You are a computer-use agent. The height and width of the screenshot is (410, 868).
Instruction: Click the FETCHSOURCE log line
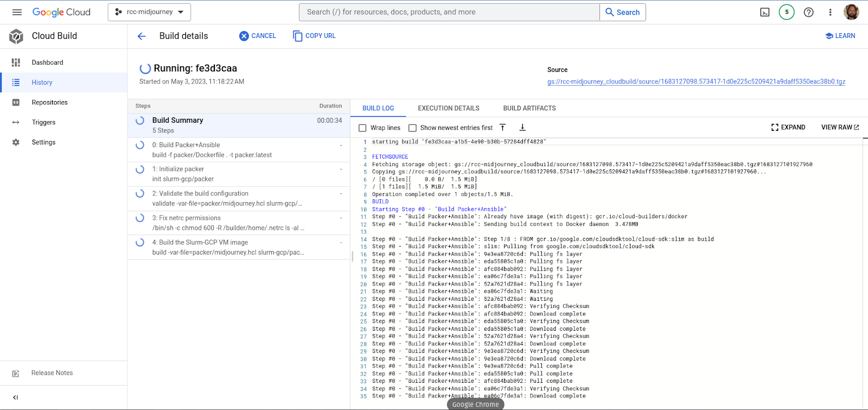click(390, 157)
